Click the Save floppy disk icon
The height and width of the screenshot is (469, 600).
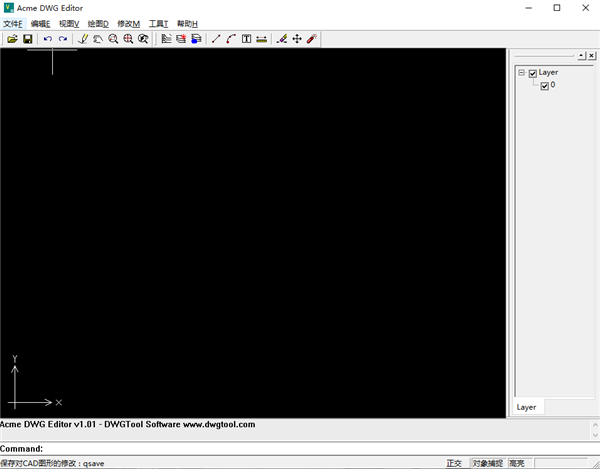pos(28,39)
